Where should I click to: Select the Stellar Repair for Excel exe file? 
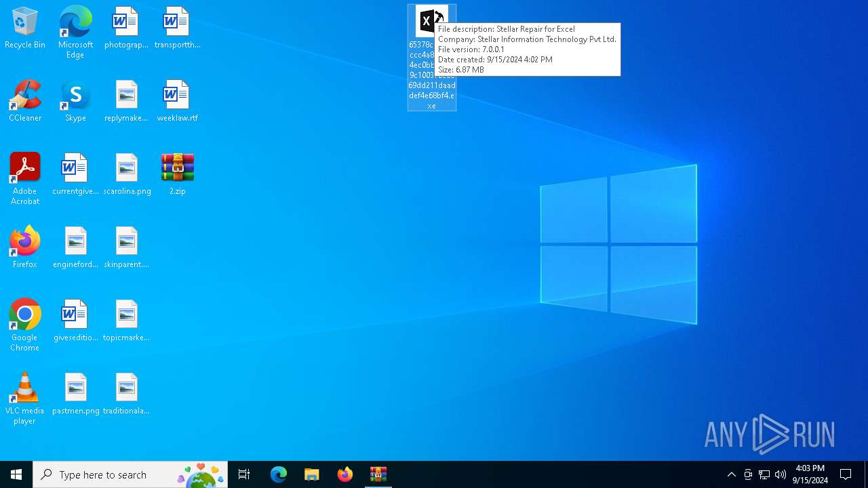[432, 58]
